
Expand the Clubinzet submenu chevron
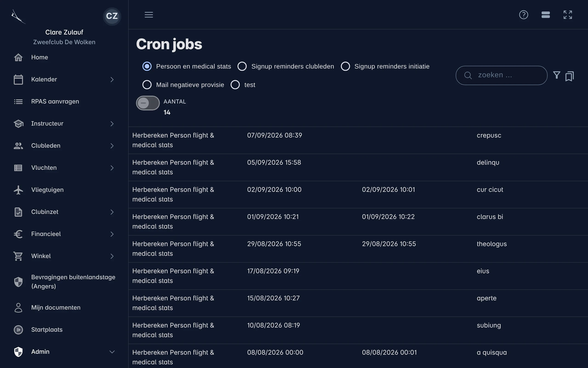tap(112, 212)
